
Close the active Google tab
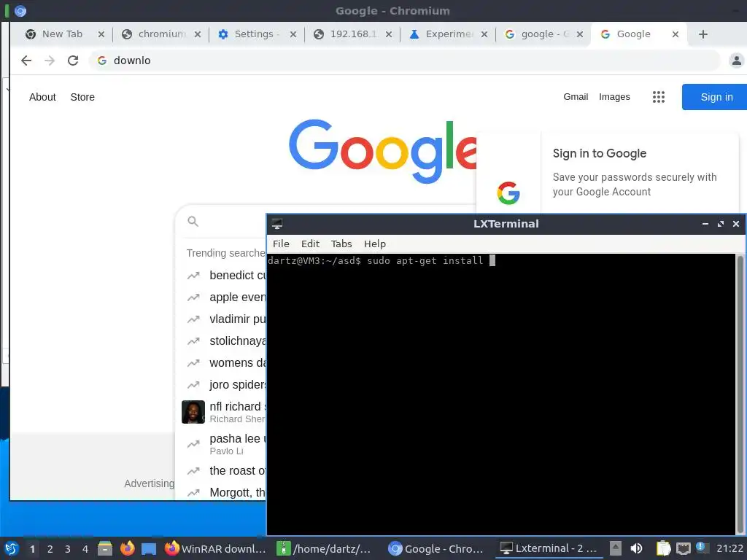[675, 34]
